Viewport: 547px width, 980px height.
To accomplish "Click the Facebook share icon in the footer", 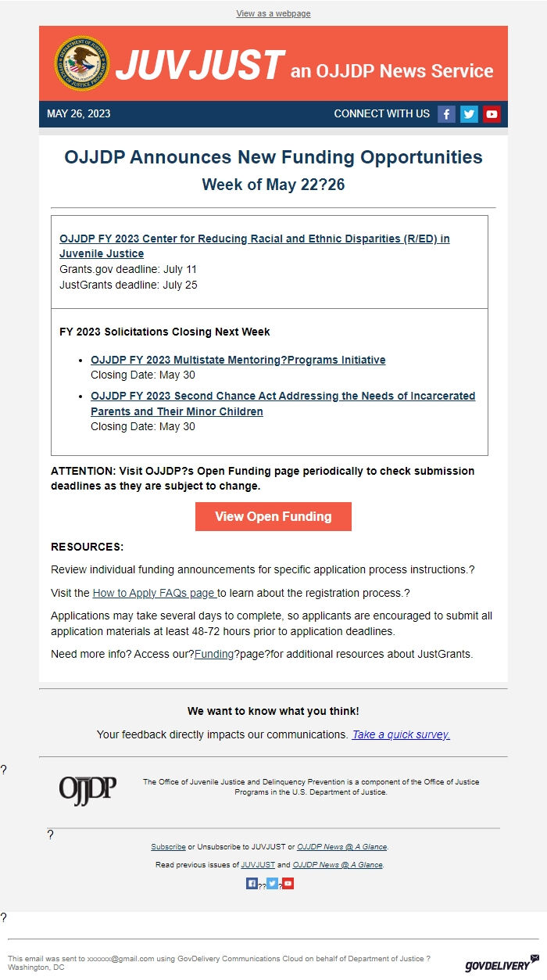I will (x=251, y=882).
